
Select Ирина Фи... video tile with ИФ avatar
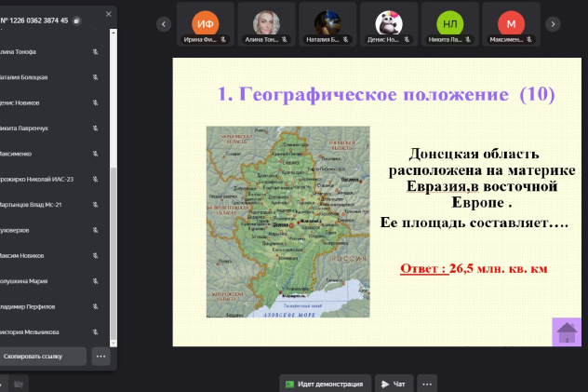click(x=206, y=24)
